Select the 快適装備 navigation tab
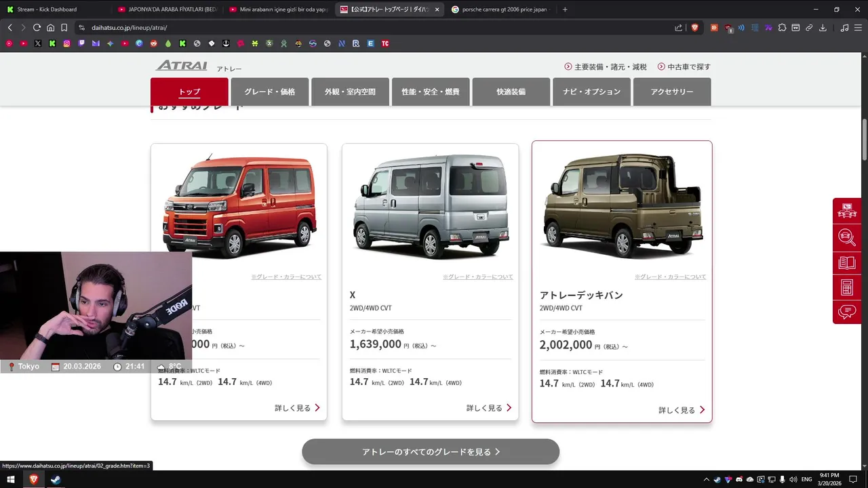Image resolution: width=868 pixels, height=488 pixels. (x=511, y=91)
